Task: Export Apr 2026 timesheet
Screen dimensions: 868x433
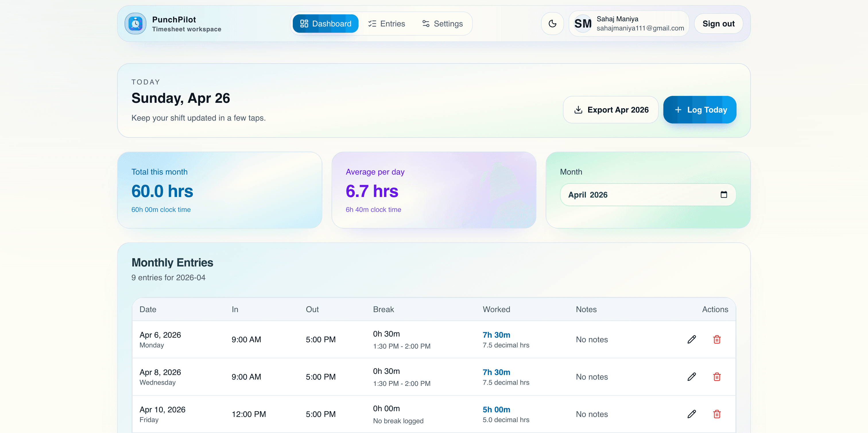Action: click(x=611, y=110)
